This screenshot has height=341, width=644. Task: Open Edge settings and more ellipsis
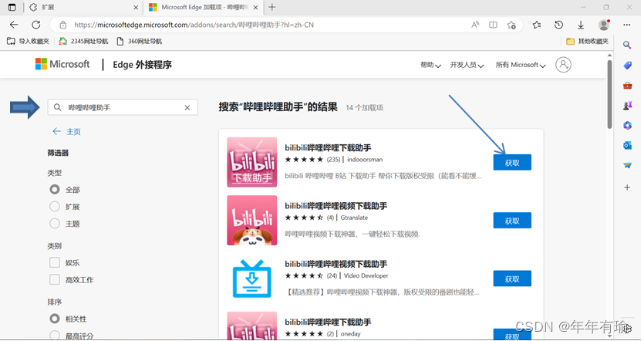pos(626,25)
